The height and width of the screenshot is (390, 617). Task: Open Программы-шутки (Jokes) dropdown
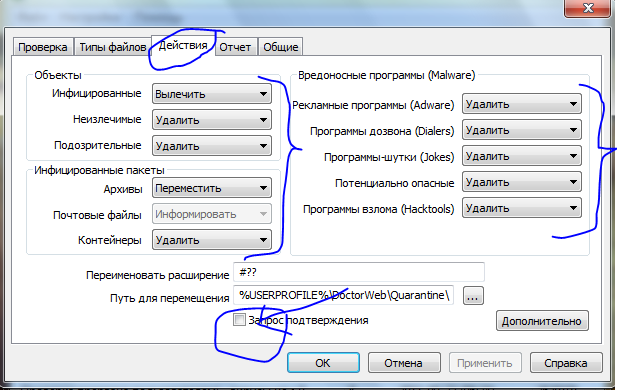point(522,156)
